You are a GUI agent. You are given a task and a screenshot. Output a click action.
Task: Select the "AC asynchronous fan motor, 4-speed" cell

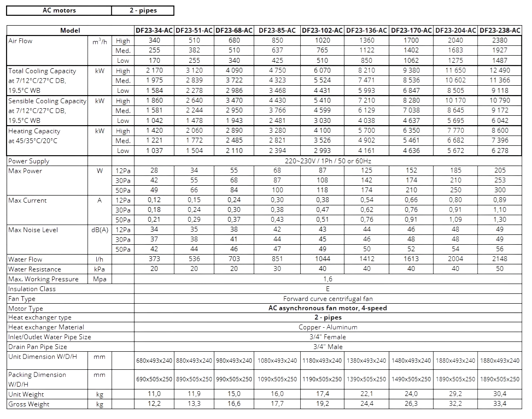328,308
